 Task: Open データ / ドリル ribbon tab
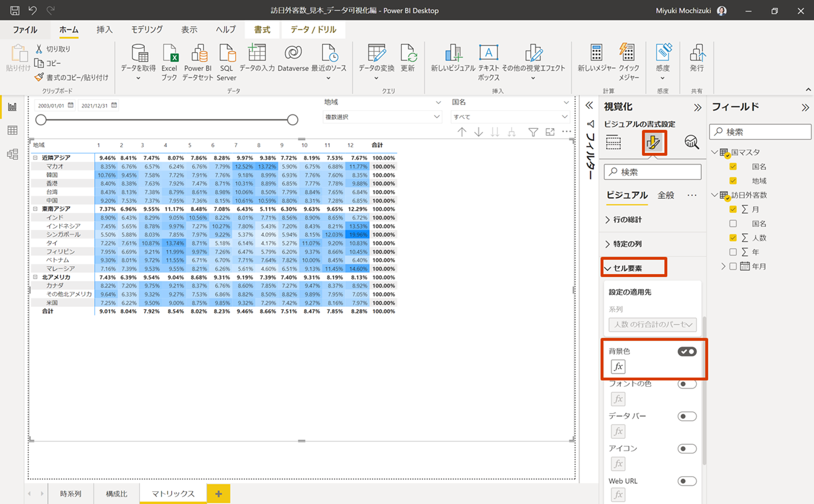pyautogui.click(x=313, y=29)
